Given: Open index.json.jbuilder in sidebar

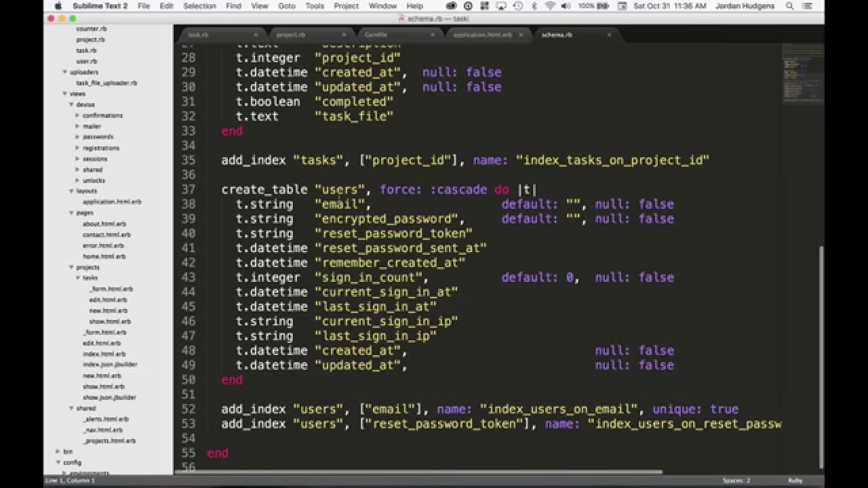Looking at the screenshot, I should (x=110, y=365).
